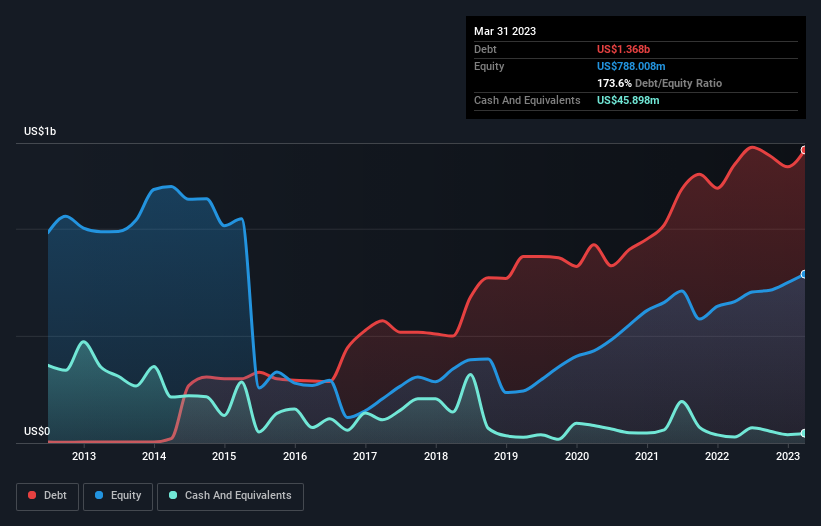The height and width of the screenshot is (526, 821).
Task: Click the 2013 axis label
Action: tap(84, 456)
